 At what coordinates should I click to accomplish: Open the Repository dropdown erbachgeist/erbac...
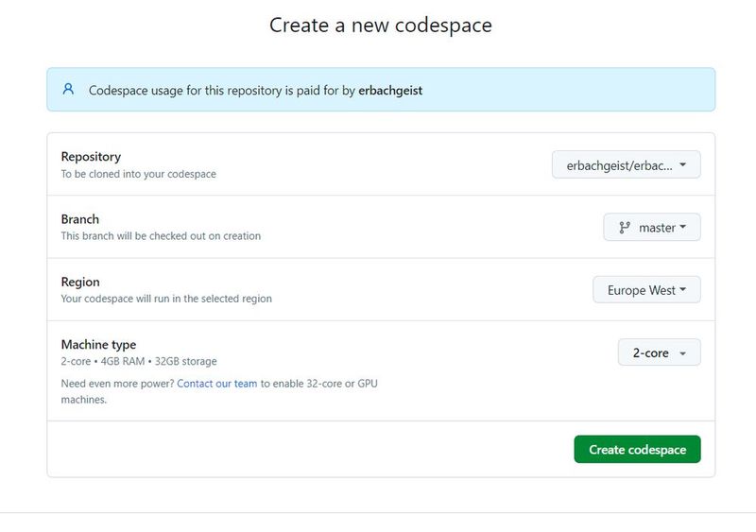[x=626, y=165]
